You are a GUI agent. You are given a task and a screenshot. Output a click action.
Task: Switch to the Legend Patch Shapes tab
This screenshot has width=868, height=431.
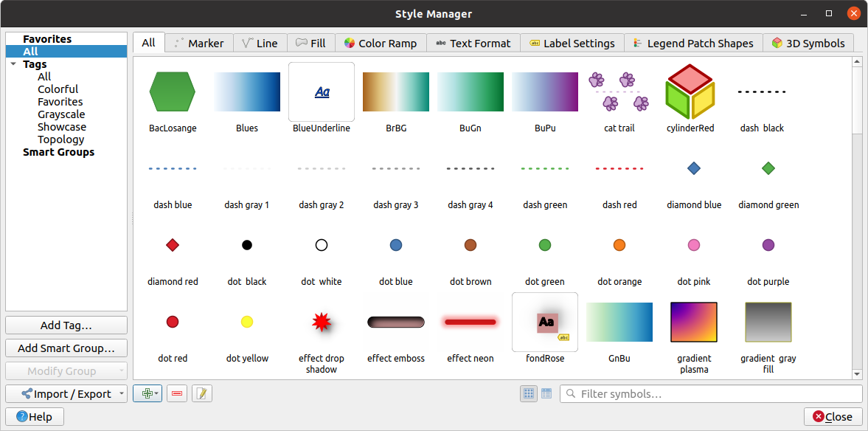693,43
